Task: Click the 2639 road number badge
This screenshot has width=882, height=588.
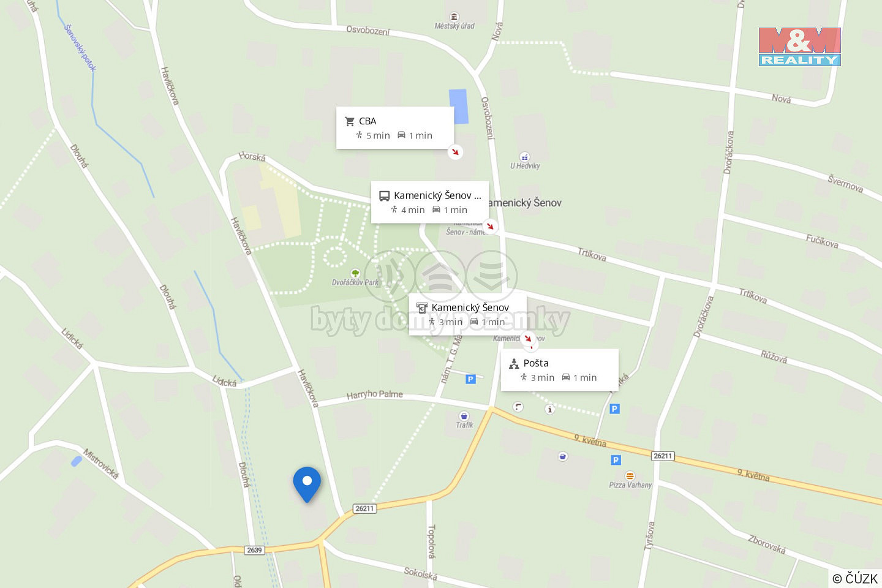Action: tap(255, 550)
